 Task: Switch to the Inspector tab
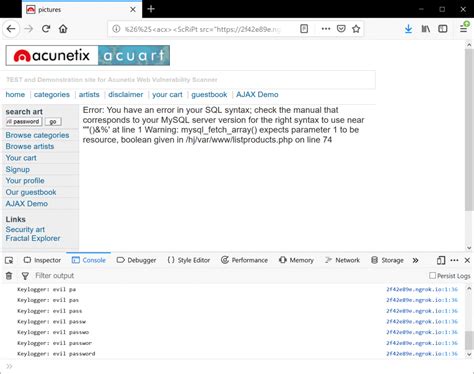[x=42, y=260]
